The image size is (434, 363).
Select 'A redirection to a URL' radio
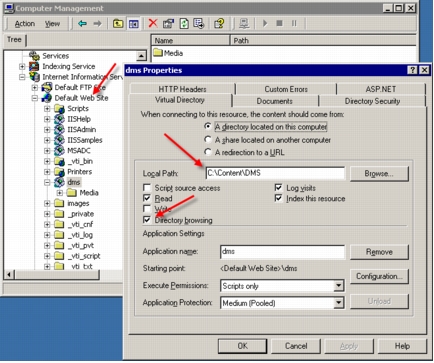208,152
